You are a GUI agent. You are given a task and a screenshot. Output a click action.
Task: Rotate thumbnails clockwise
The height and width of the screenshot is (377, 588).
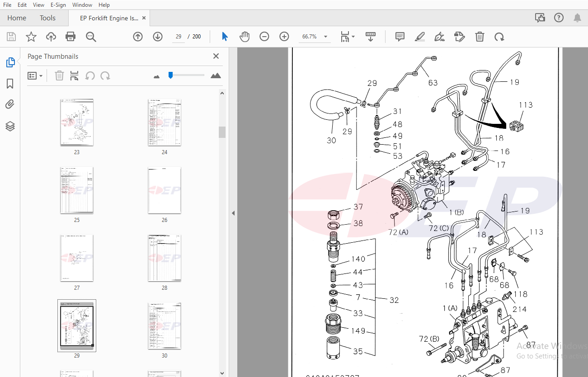pos(105,75)
